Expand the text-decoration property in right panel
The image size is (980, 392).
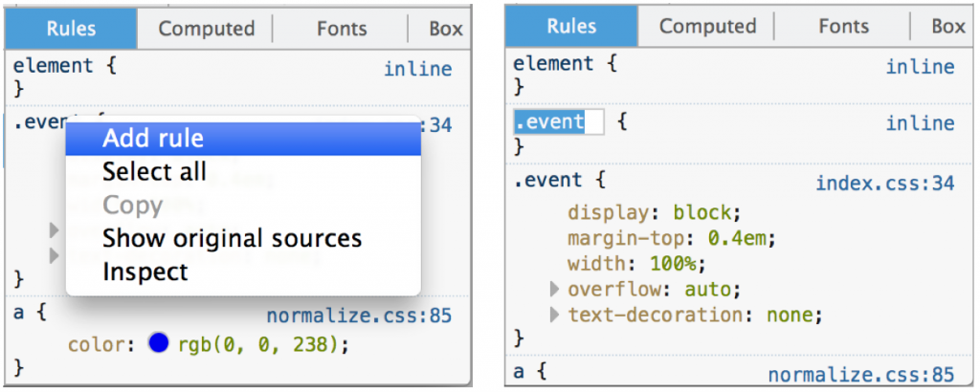click(554, 315)
